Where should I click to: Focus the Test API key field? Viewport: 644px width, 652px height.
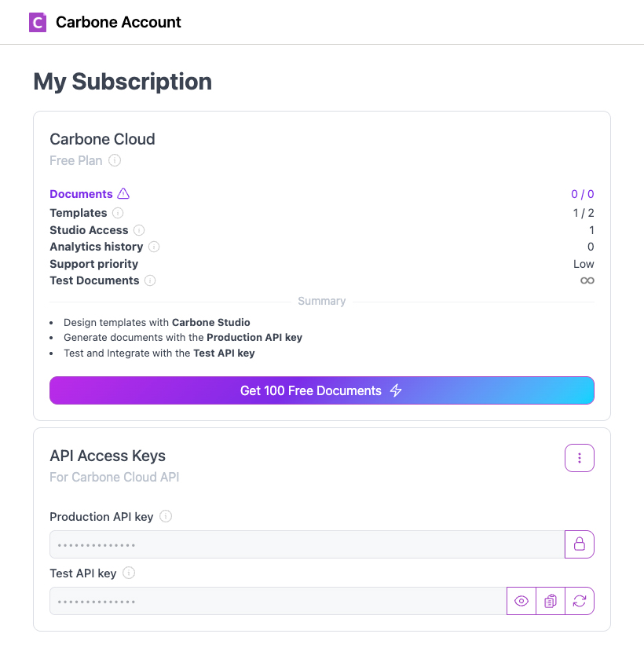point(278,601)
